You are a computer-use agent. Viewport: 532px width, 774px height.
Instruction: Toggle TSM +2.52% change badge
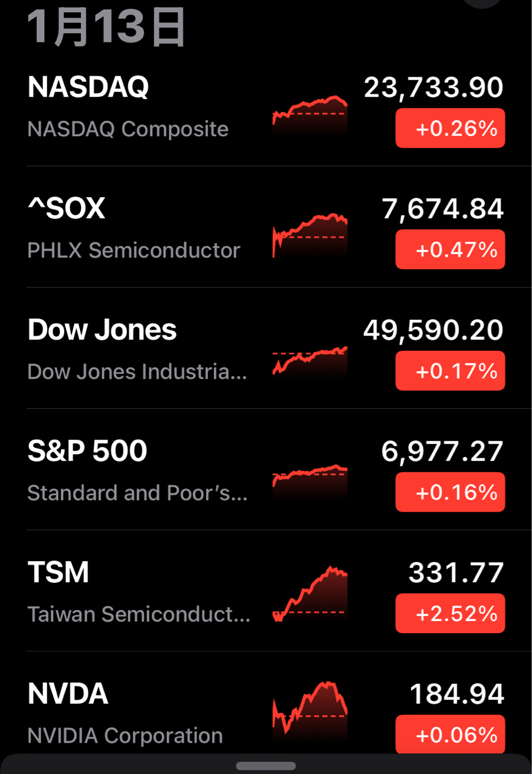(x=450, y=614)
